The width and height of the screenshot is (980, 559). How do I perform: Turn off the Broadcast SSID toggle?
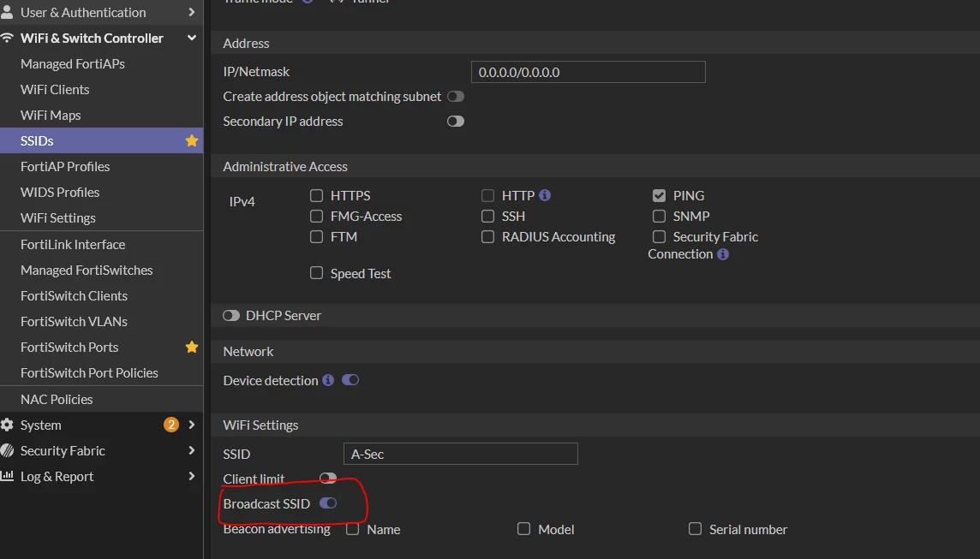(328, 503)
